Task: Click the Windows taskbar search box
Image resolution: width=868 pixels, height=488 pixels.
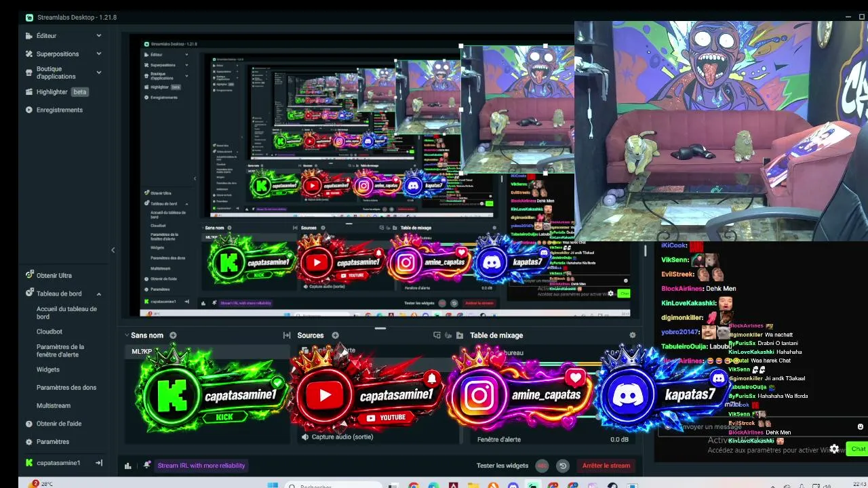Action: pyautogui.click(x=332, y=485)
